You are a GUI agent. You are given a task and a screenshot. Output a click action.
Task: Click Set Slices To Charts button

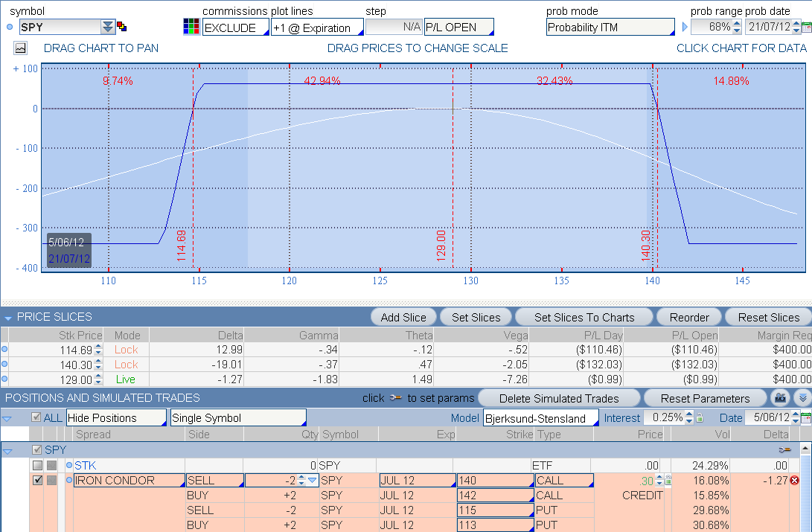point(584,317)
